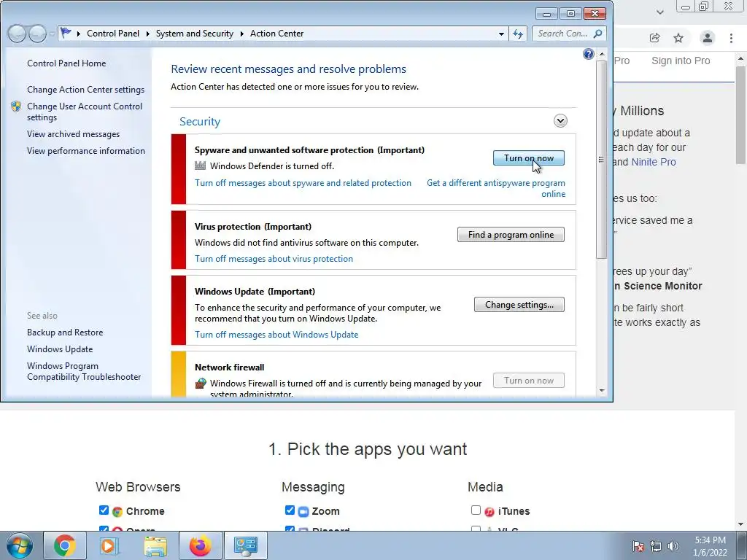Viewport: 747px width, 560px height.
Task: Open the address bar history dropdown arrow
Action: click(501, 34)
